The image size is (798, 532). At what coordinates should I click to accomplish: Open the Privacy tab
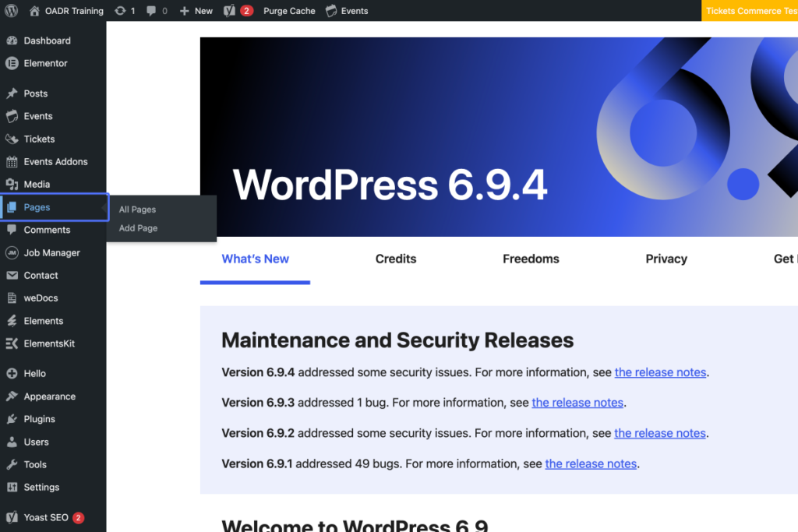(666, 259)
